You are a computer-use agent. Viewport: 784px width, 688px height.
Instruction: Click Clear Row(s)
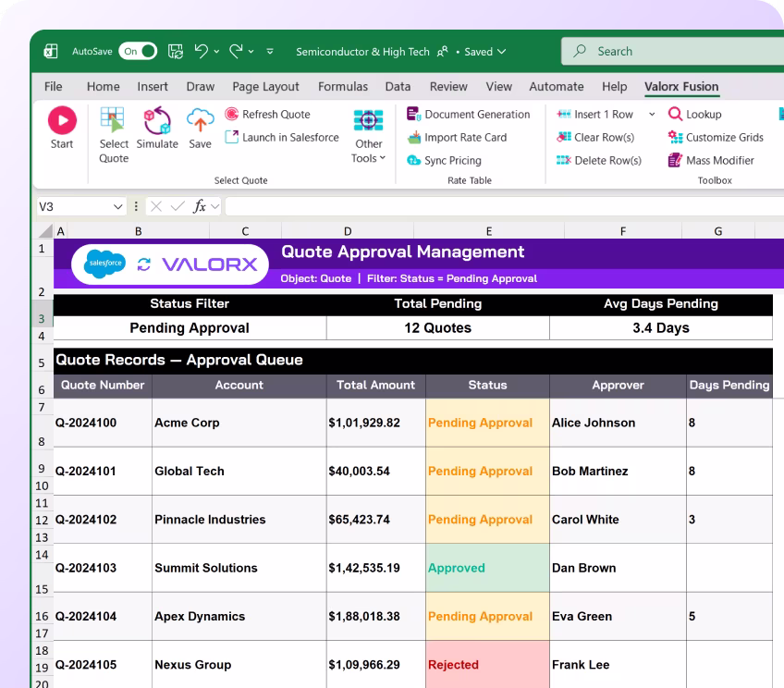pyautogui.click(x=595, y=137)
